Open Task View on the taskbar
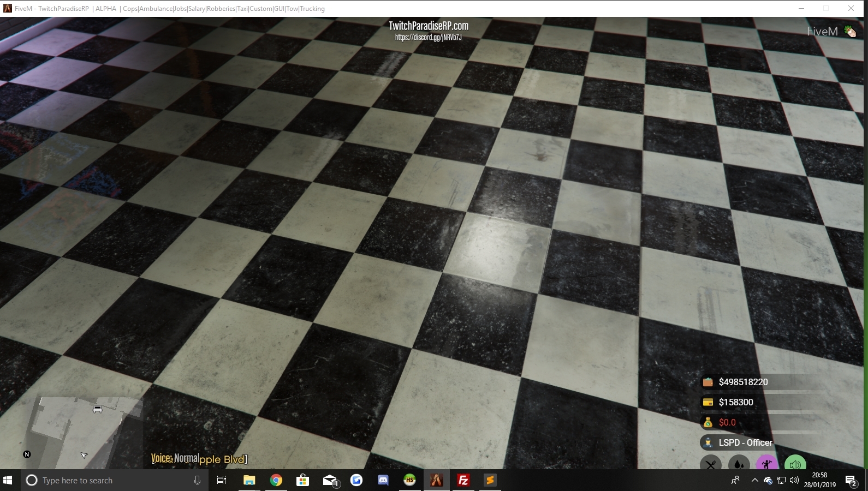 pyautogui.click(x=222, y=480)
